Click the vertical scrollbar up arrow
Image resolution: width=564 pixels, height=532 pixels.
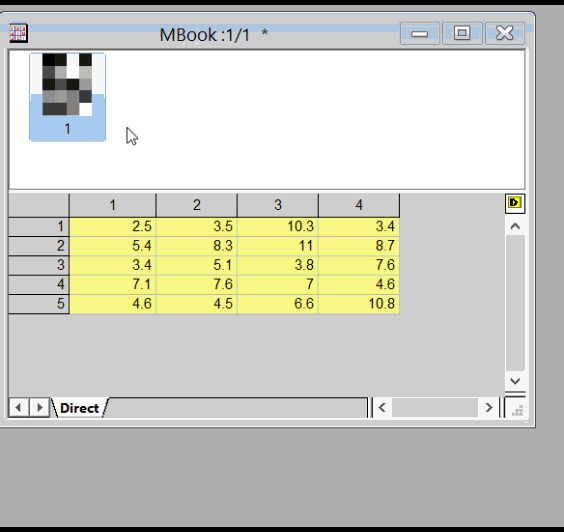515,226
